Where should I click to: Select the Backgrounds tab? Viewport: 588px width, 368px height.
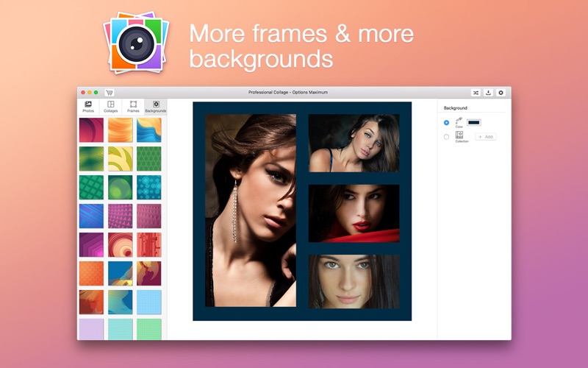click(156, 107)
